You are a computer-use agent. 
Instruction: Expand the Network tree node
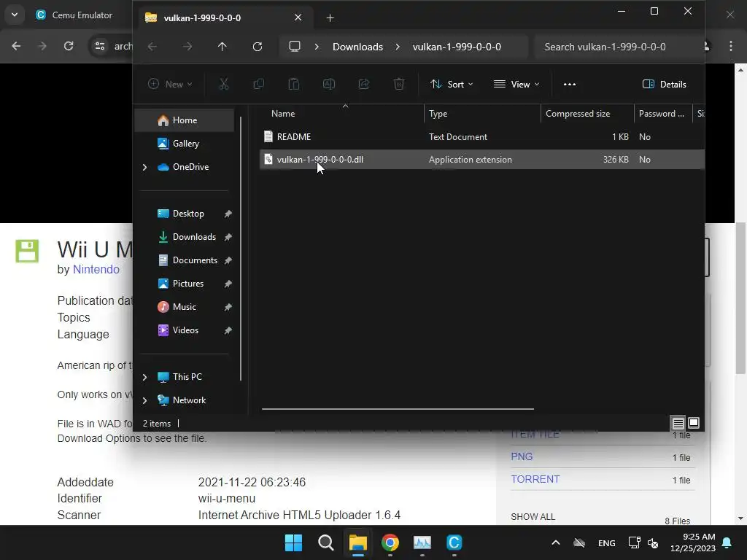coord(145,400)
